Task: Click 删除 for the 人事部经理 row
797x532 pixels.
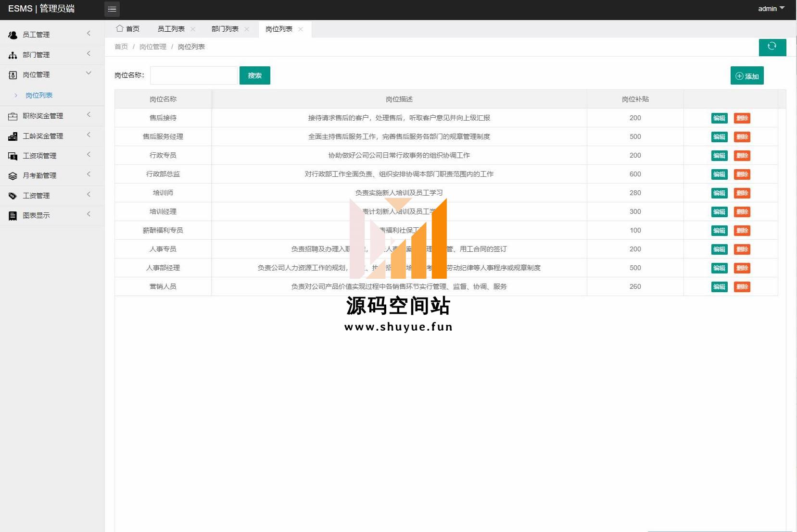Action: [742, 268]
